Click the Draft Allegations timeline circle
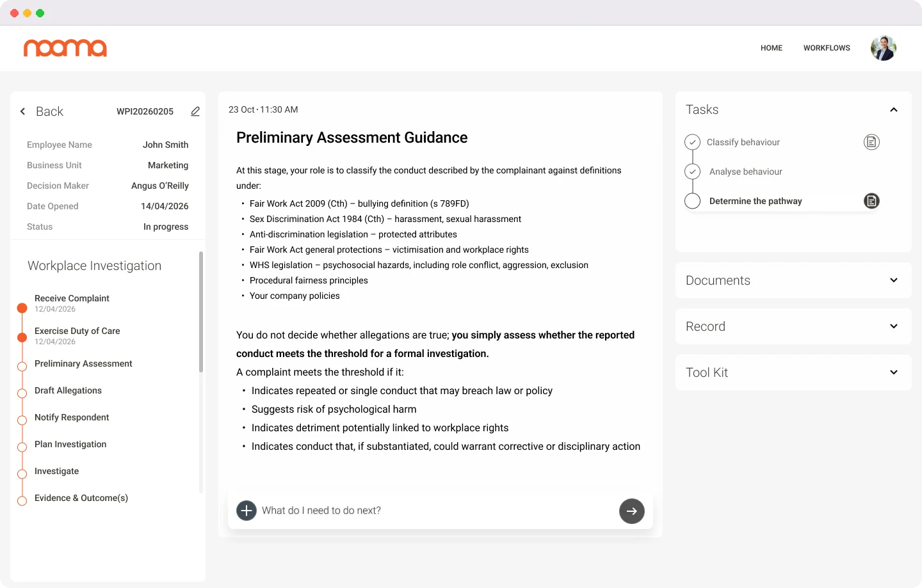Viewport: 922px width, 588px height. pyautogui.click(x=22, y=393)
